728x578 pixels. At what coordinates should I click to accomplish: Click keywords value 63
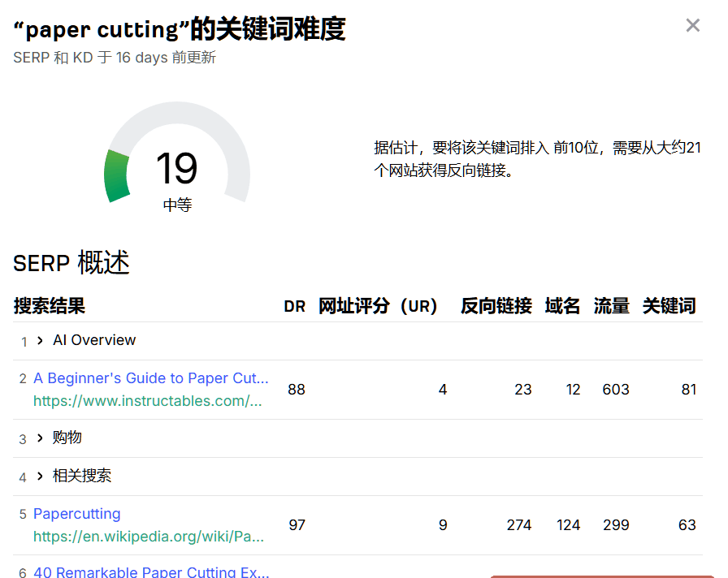687,525
